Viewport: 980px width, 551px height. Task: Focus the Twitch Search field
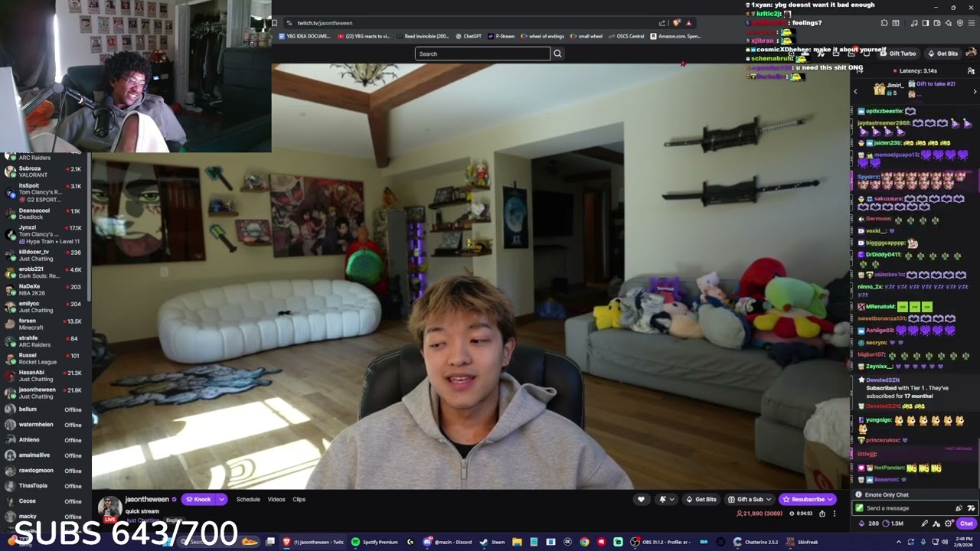tap(482, 54)
